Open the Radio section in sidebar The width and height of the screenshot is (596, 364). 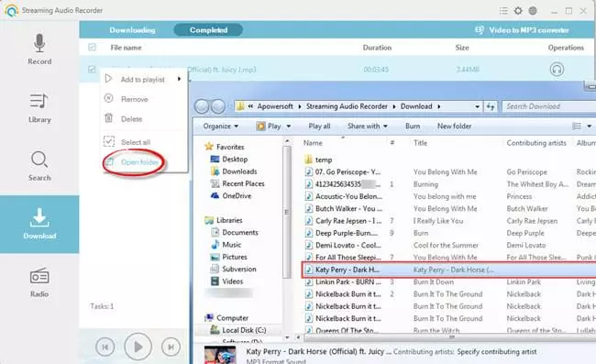[x=39, y=282]
